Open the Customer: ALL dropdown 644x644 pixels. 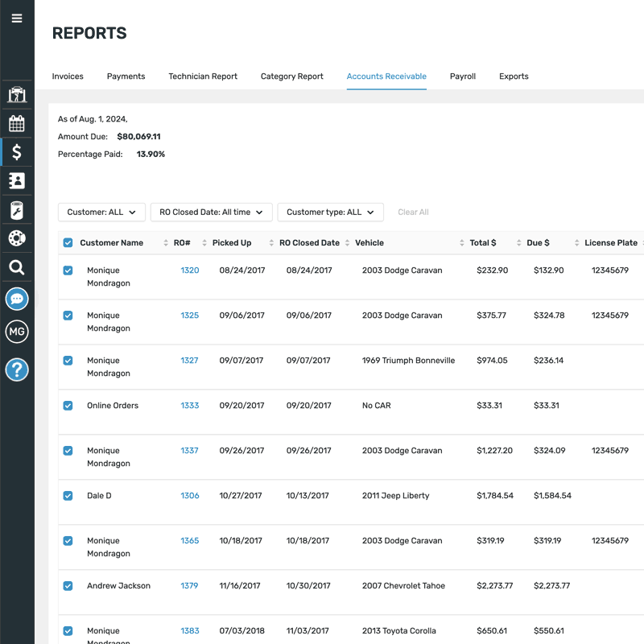tap(101, 212)
